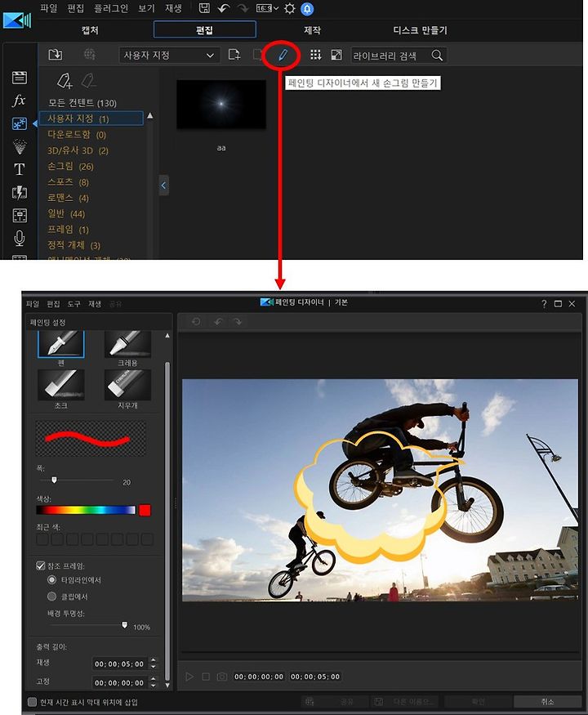This screenshot has width=588, height=715.
Task: Toggle the 참조 프레임 checkbox
Action: pos(41,565)
